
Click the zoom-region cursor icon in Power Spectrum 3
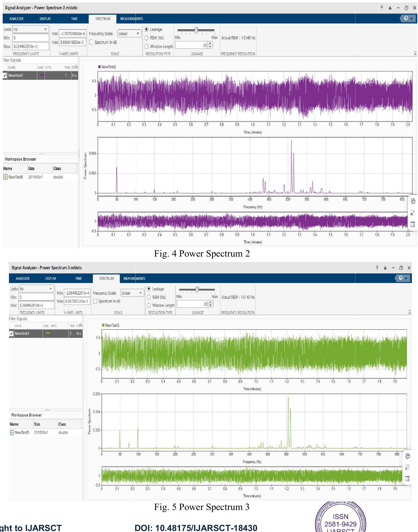pos(407,467)
